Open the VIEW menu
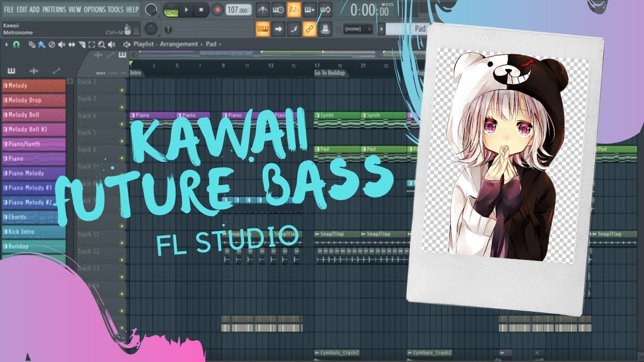The width and height of the screenshot is (644, 362). point(74,10)
